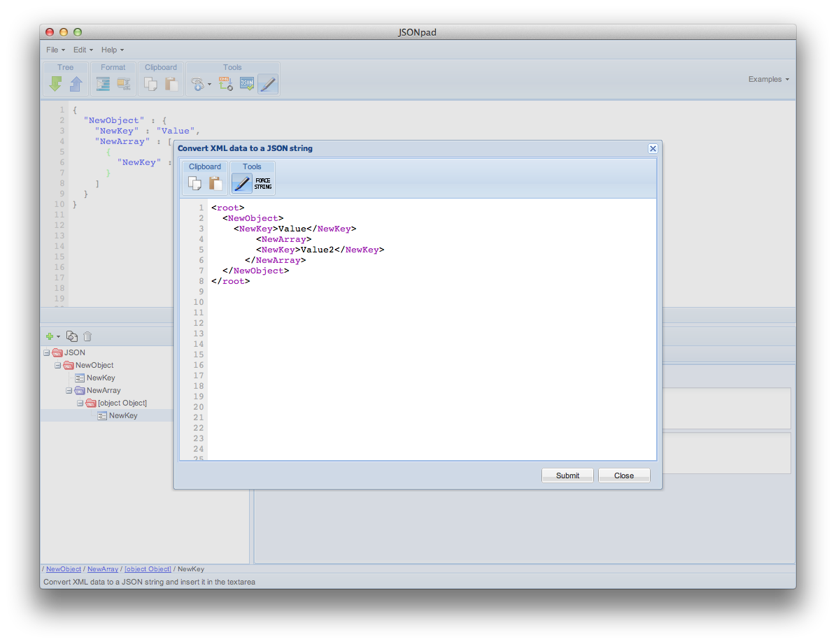The image size is (836, 644).
Task: Toggle the syntax highlight pen in main toolbar
Action: click(268, 84)
